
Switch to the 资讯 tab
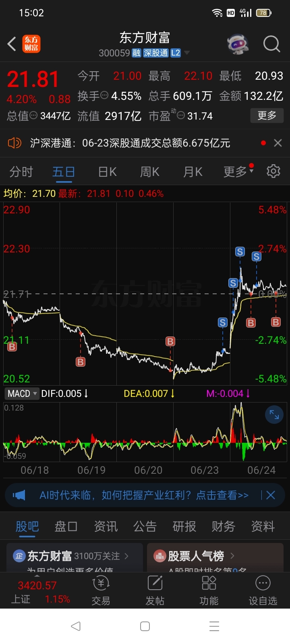[106, 526]
